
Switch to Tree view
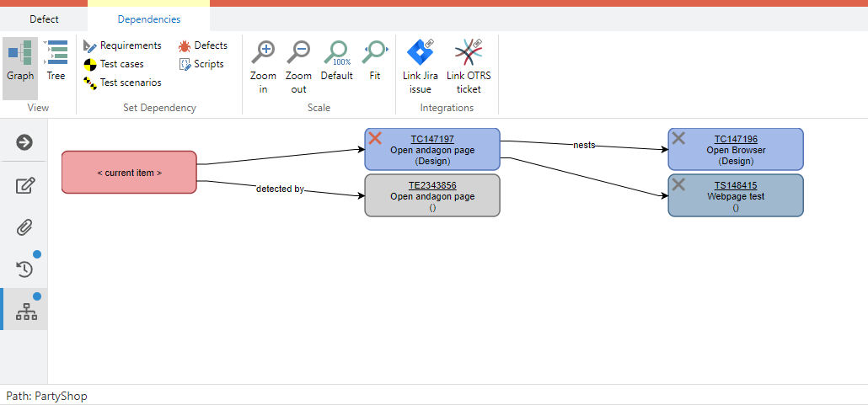point(56,63)
